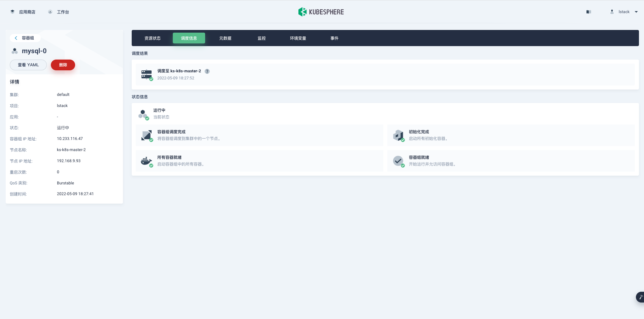Click the mysql-0 pod title

click(34, 51)
